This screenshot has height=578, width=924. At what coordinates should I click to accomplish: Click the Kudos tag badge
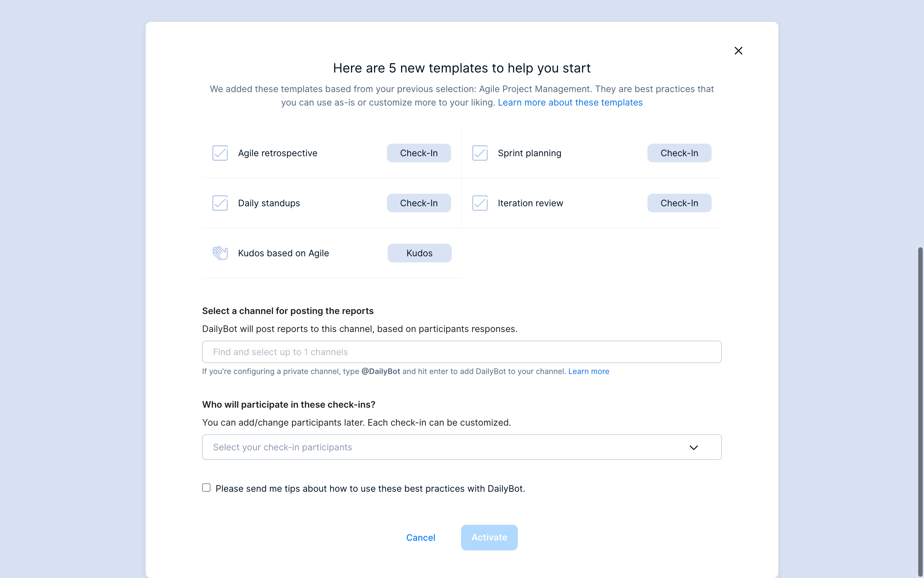pos(419,253)
